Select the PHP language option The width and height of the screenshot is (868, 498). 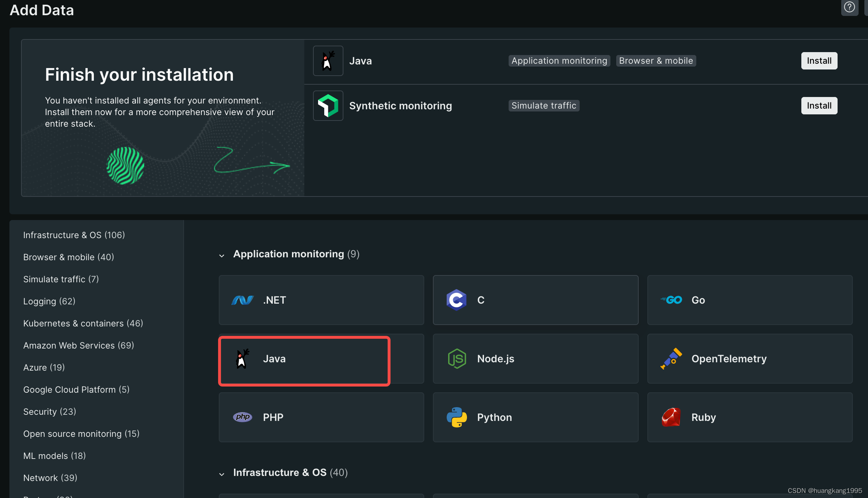[321, 417]
